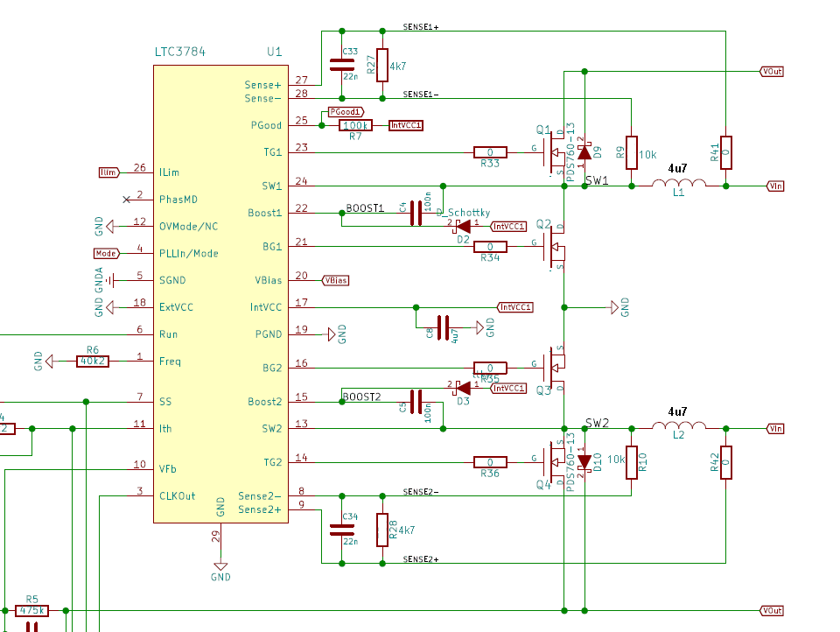Click the VIn label beside L2

[x=775, y=428]
